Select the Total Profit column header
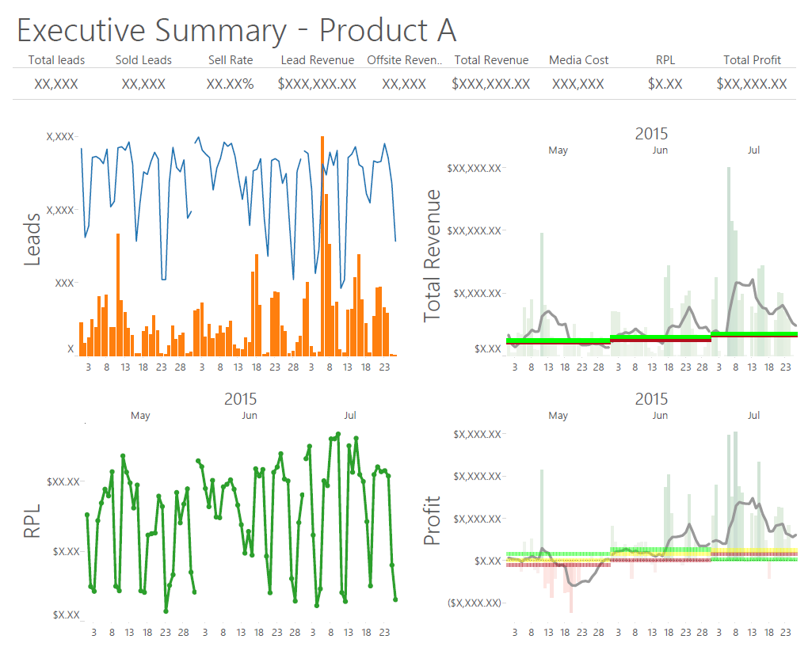This screenshot has height=662, width=812. coord(752,60)
